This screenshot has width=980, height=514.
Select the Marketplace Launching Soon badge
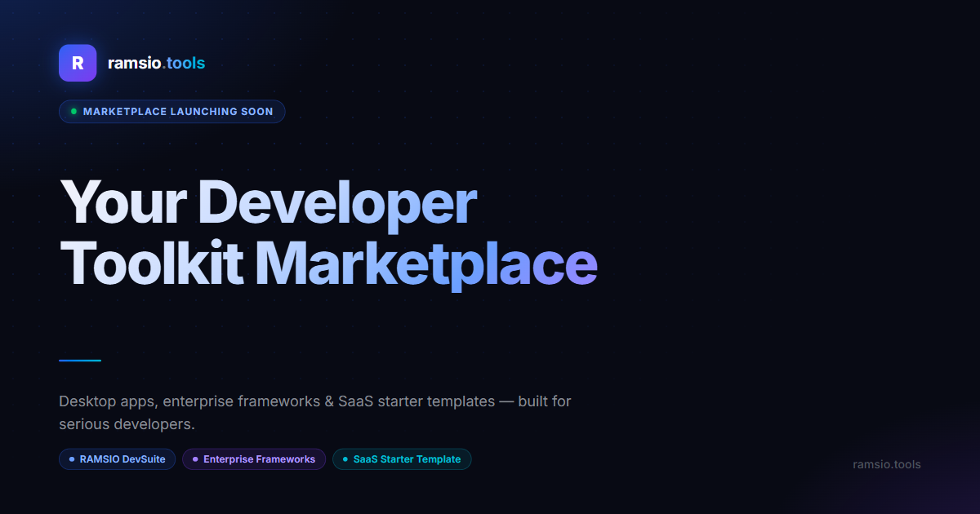[172, 112]
